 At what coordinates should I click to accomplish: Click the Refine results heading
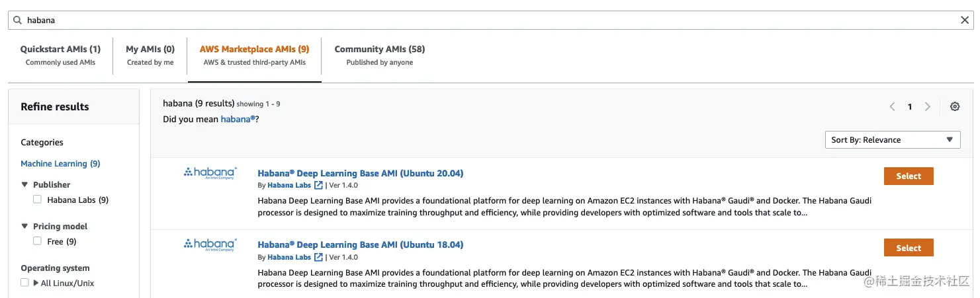[x=55, y=106]
